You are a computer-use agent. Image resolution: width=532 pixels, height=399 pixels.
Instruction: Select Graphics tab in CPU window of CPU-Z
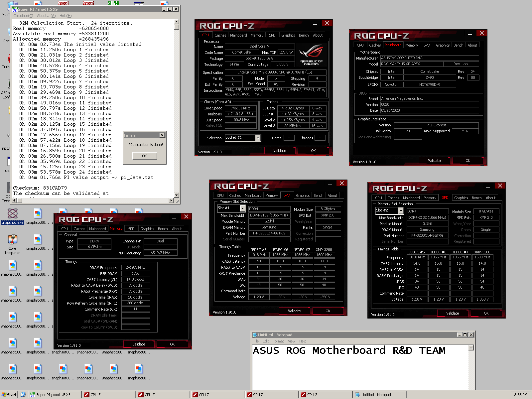[288, 35]
